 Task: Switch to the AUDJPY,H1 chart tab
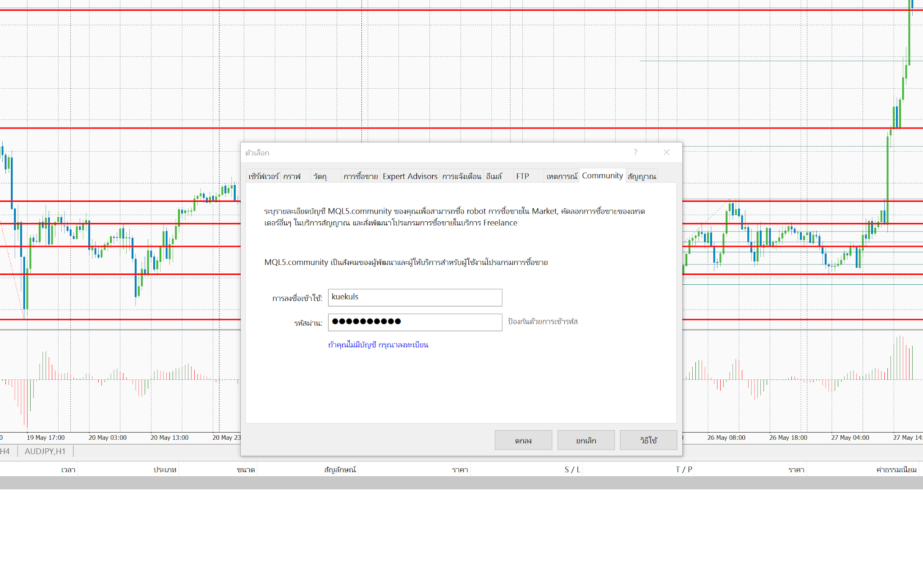45,451
